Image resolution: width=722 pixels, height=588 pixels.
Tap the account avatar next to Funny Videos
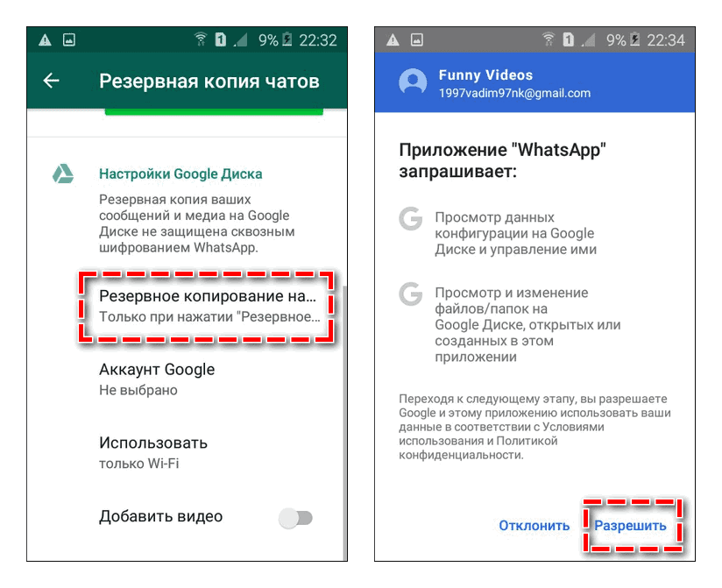coord(413,82)
